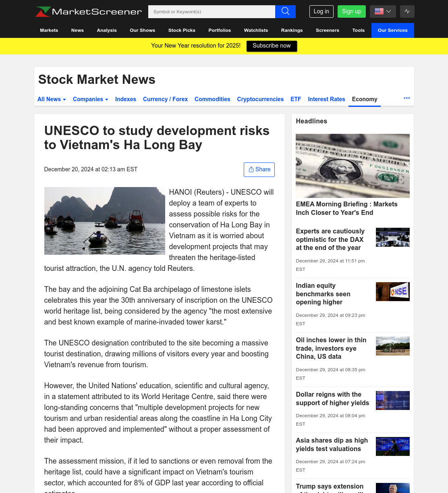The height and width of the screenshot is (493, 448).
Task: Switch to the Indexes tab
Action: 126,99
